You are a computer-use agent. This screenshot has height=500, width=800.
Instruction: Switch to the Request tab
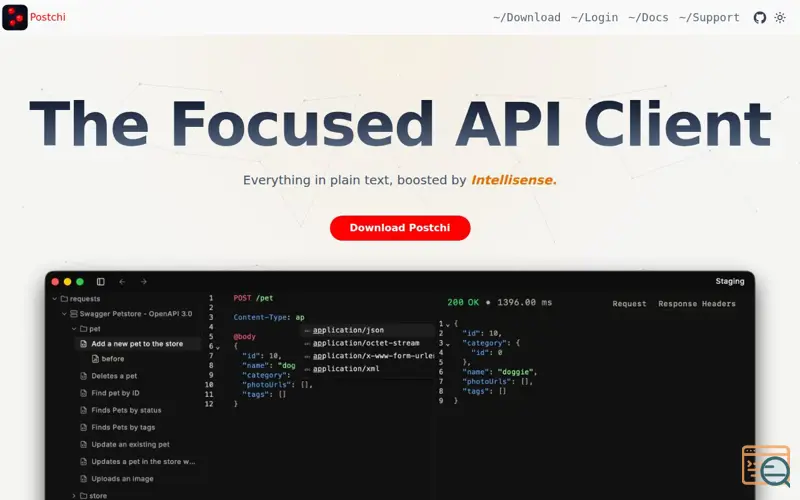[x=629, y=304]
